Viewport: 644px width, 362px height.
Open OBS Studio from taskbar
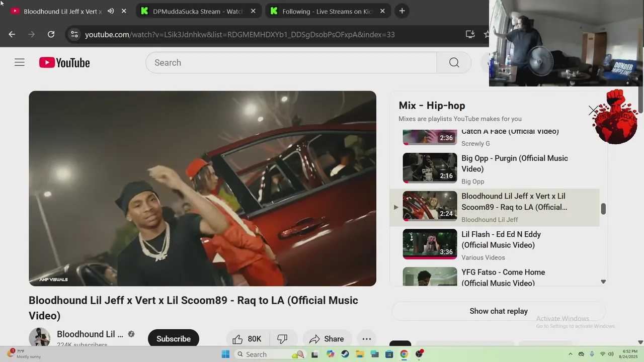tap(419, 354)
